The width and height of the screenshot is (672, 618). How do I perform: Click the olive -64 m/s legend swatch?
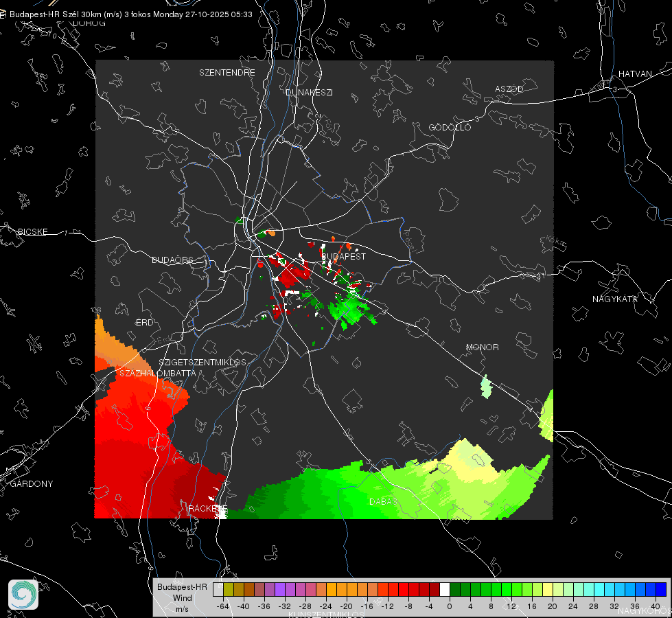click(229, 590)
